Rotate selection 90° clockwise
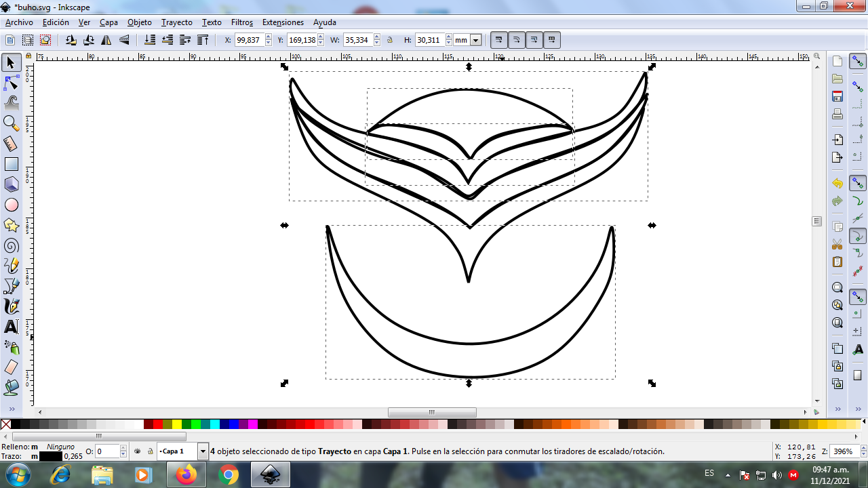The height and width of the screenshot is (488, 868). click(x=88, y=40)
